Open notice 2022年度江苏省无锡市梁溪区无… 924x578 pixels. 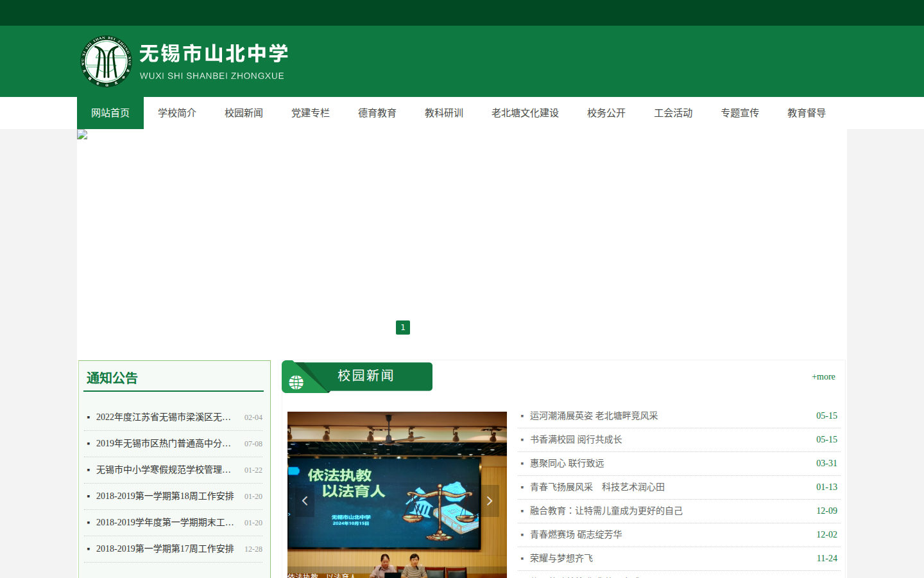[x=164, y=417]
